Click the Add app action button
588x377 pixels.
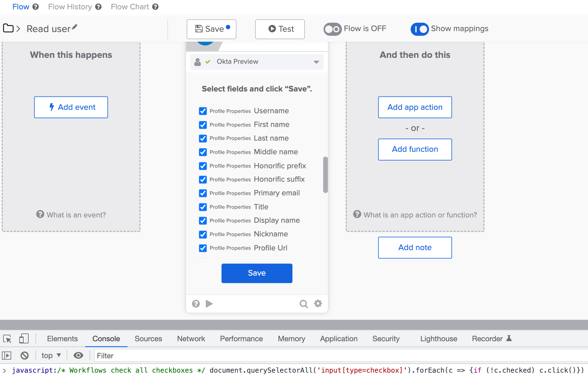coord(415,107)
